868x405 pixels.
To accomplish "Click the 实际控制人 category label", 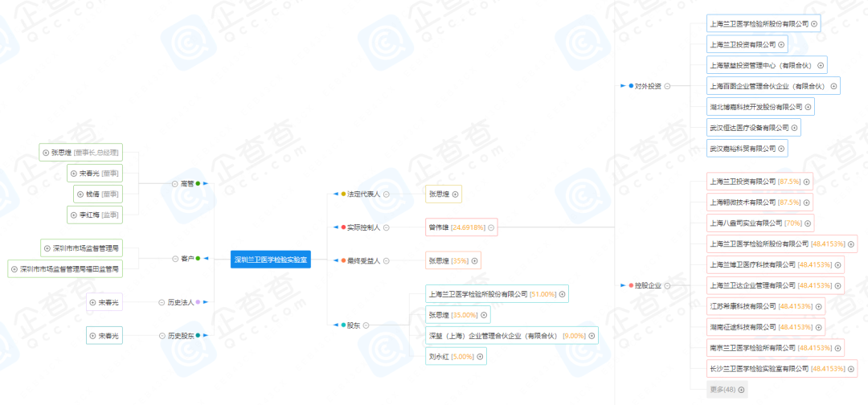I will click(x=364, y=227).
